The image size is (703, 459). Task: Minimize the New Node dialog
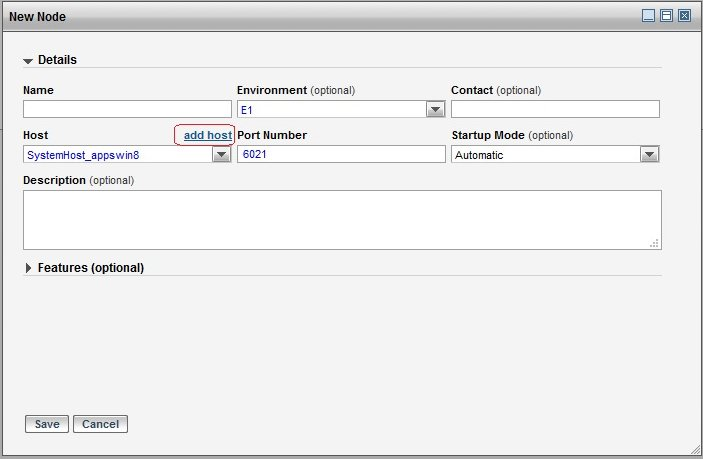point(649,16)
